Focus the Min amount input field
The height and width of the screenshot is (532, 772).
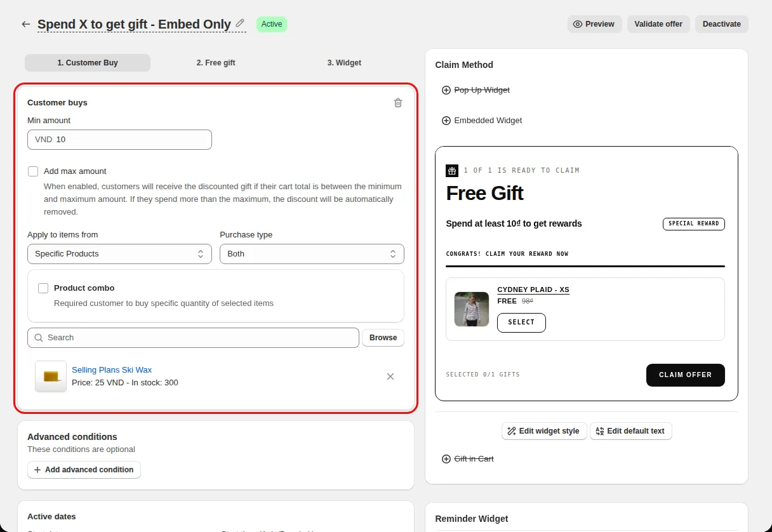pyautogui.click(x=119, y=140)
